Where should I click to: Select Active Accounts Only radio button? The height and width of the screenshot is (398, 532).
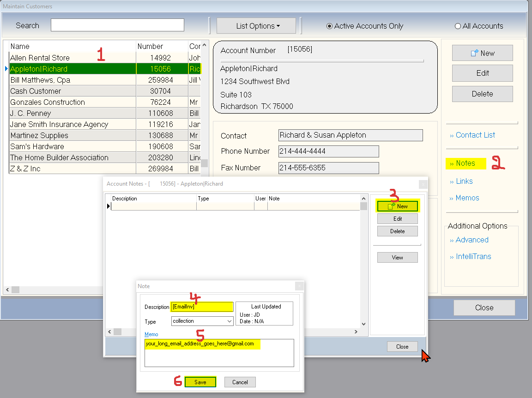point(329,26)
